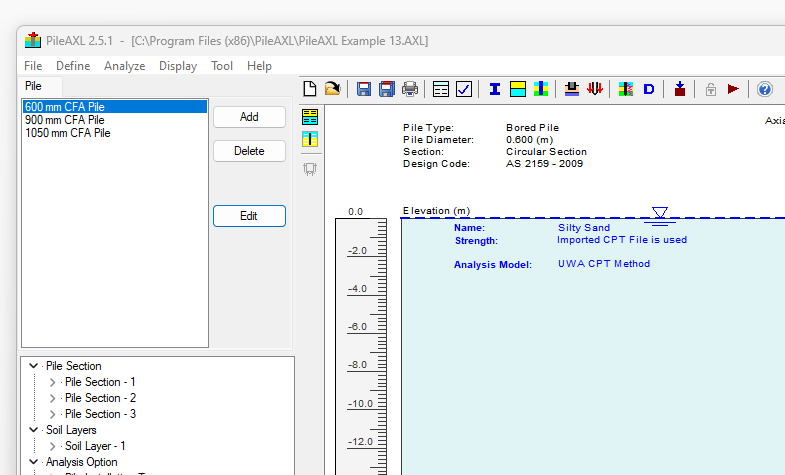Select Pile Section - 3 tree label
The height and width of the screenshot is (475, 785).
(x=100, y=414)
